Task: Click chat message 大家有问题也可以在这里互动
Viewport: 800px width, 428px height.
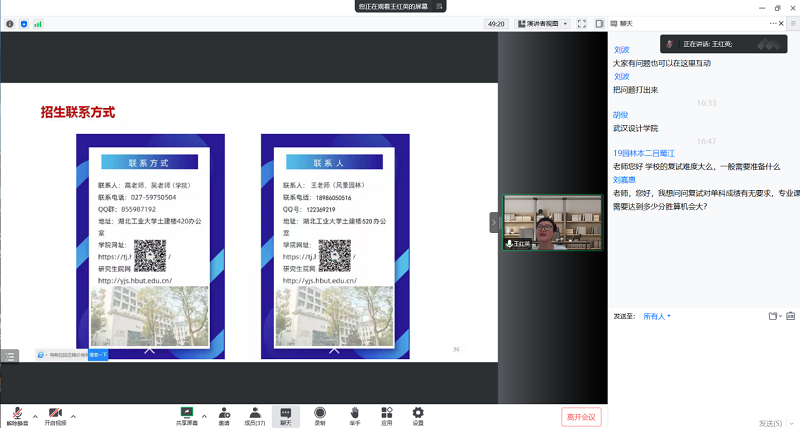Action: coord(662,63)
